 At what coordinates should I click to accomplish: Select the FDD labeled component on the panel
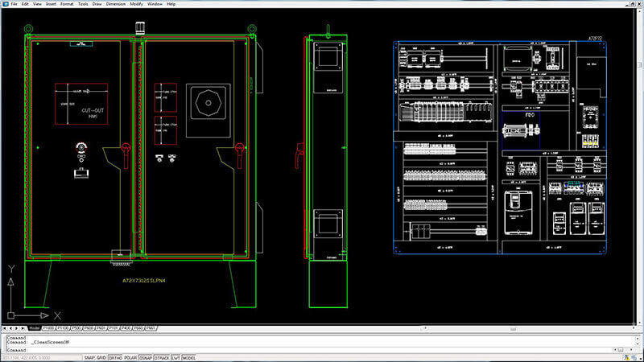[x=521, y=130]
